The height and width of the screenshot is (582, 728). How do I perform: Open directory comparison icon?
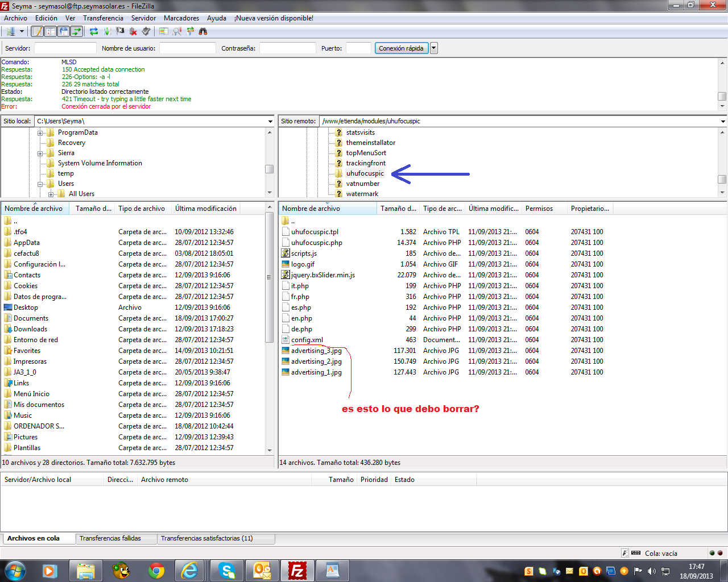[x=177, y=32]
